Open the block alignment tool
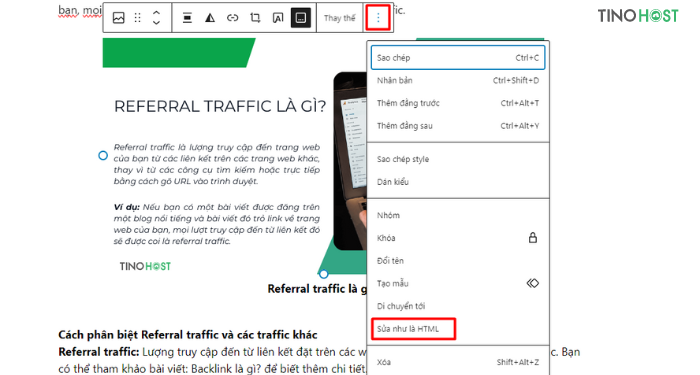700x375 pixels. pos(187,18)
